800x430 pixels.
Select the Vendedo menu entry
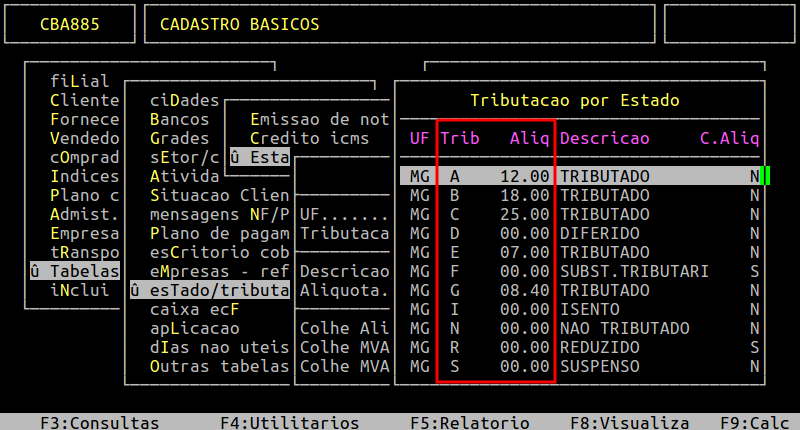click(85, 138)
